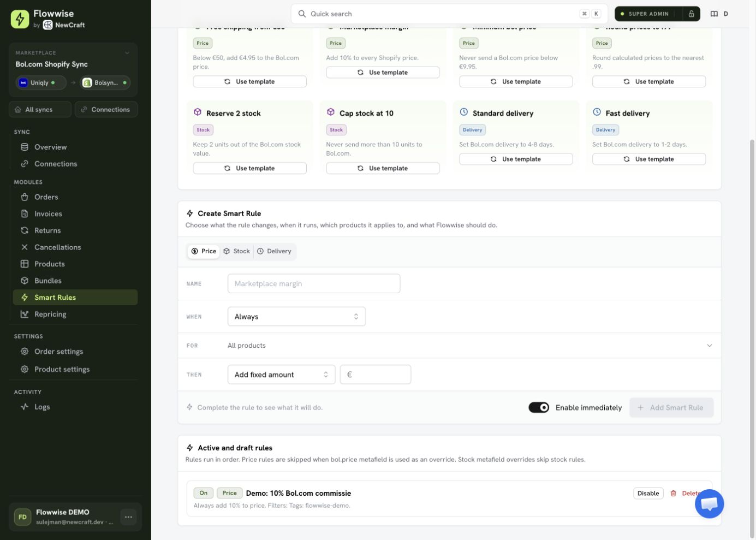Use the Reserve 2 stock template
Image resolution: width=756 pixels, height=540 pixels.
point(249,168)
